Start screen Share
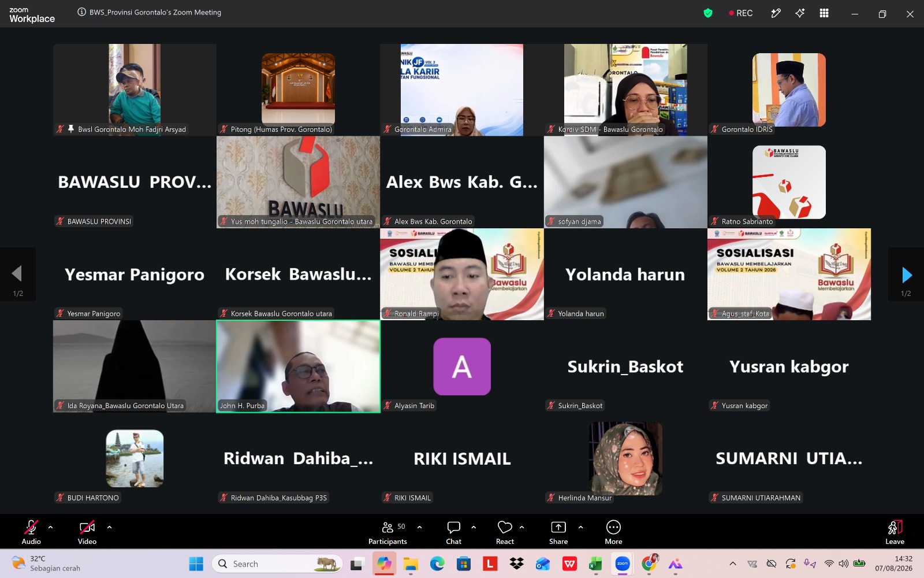This screenshot has height=578, width=924. coord(558,531)
